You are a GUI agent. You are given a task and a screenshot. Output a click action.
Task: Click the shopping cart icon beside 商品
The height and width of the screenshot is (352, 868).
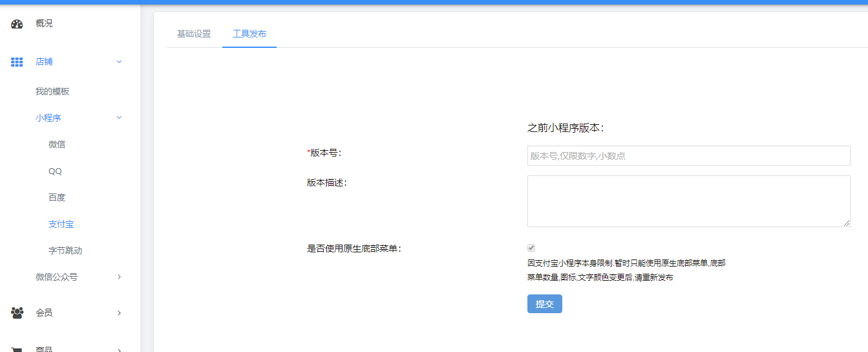[x=17, y=349]
